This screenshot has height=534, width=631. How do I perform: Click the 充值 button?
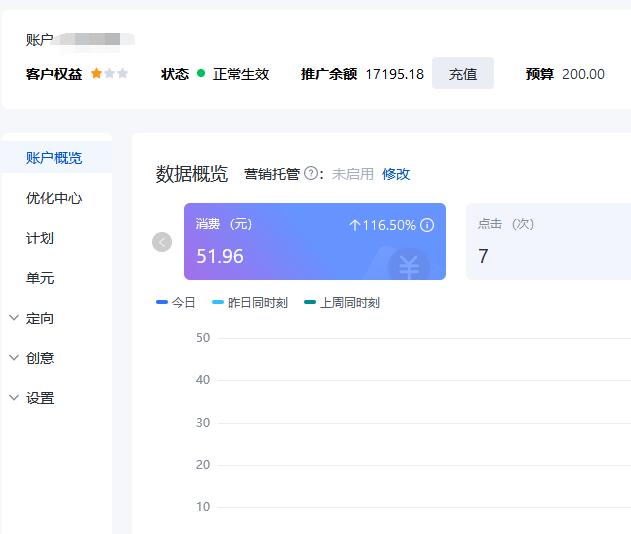coord(463,74)
